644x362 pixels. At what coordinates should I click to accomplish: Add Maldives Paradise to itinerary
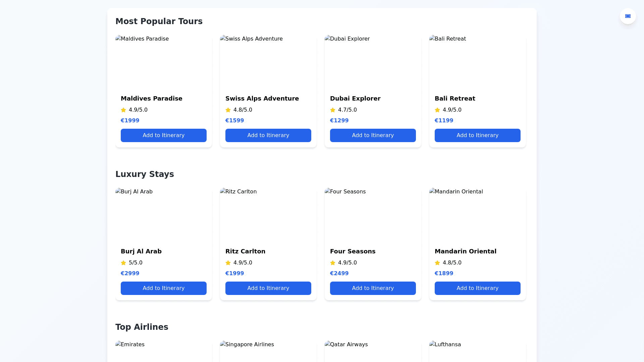pyautogui.click(x=163, y=135)
